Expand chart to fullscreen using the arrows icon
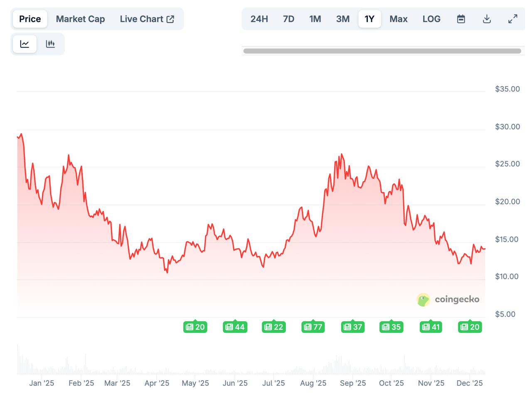This screenshot has width=532, height=399. point(513,19)
